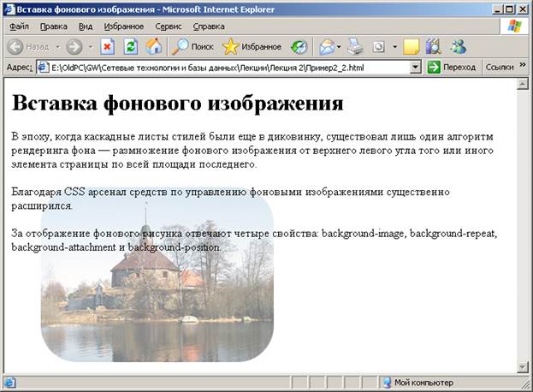The image size is (533, 392).
Task: Click the Ссылки links toolbar label
Action: 500,68
